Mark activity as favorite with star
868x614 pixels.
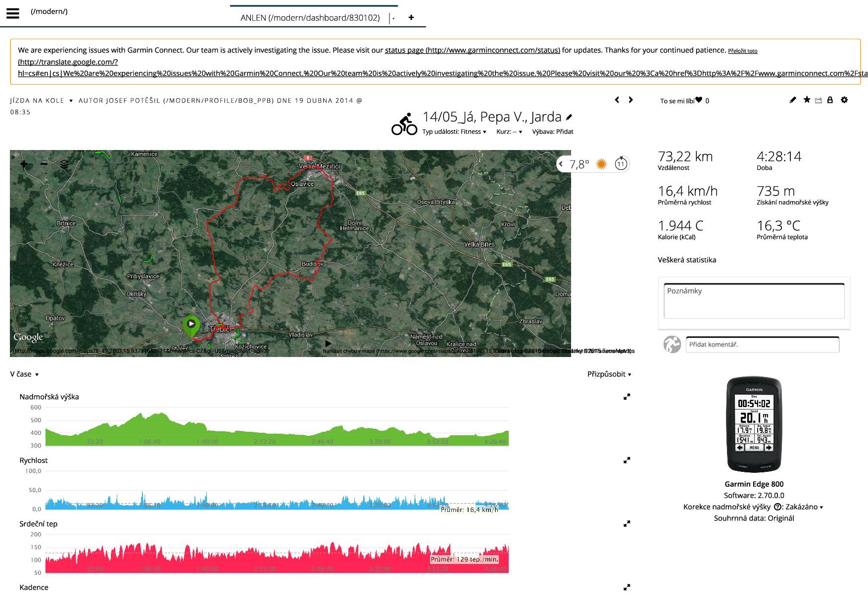[x=807, y=100]
